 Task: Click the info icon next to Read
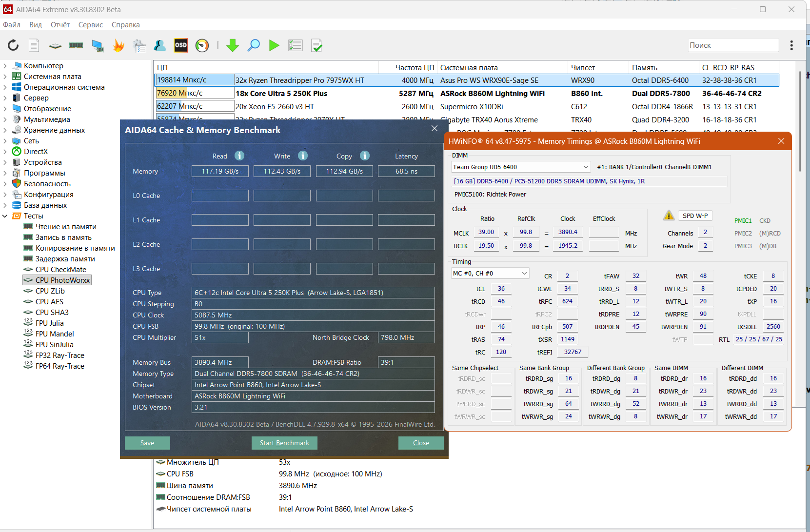pyautogui.click(x=239, y=156)
